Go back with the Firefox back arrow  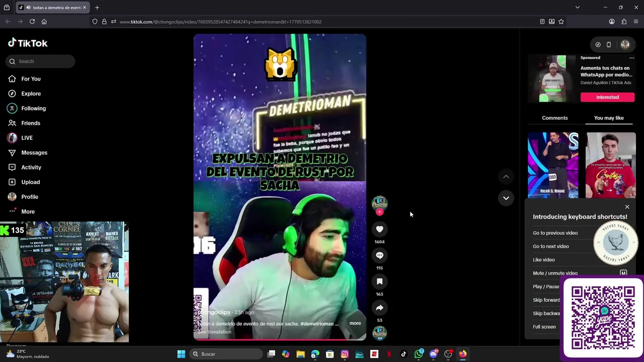coord(8,22)
